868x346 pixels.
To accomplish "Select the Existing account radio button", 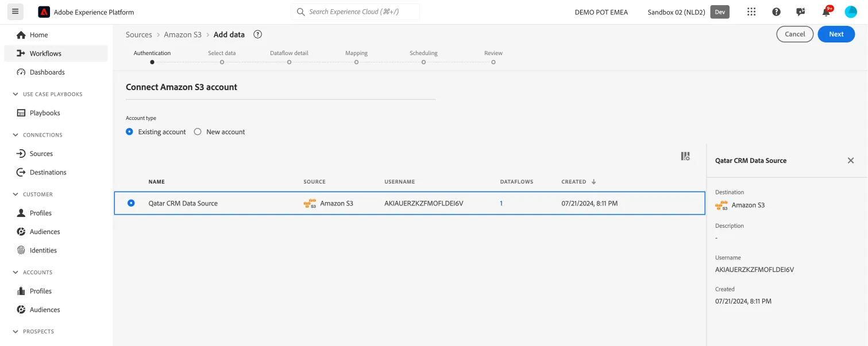I will [129, 132].
